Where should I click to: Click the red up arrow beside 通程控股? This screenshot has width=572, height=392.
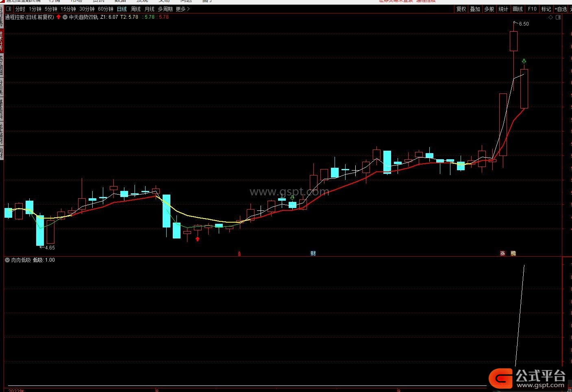59,17
